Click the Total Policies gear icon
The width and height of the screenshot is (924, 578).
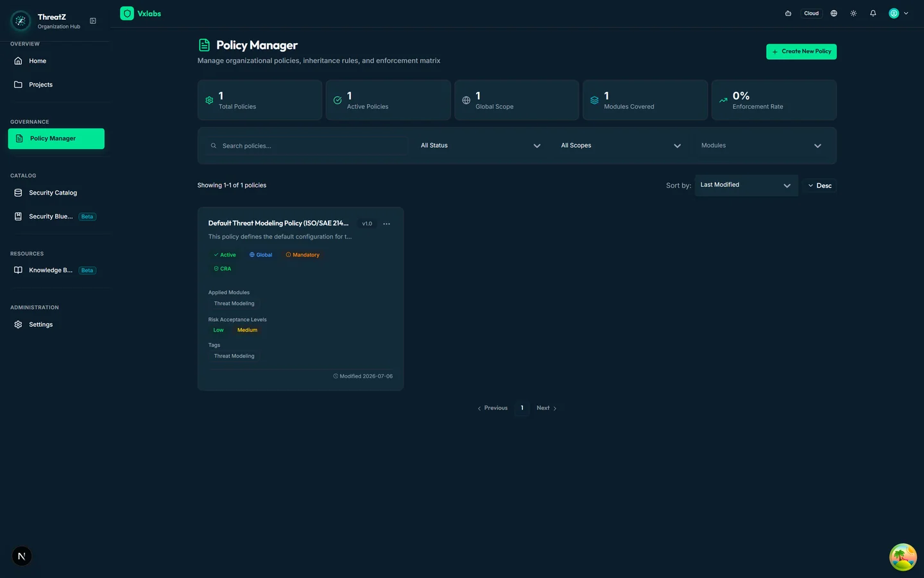tap(209, 100)
